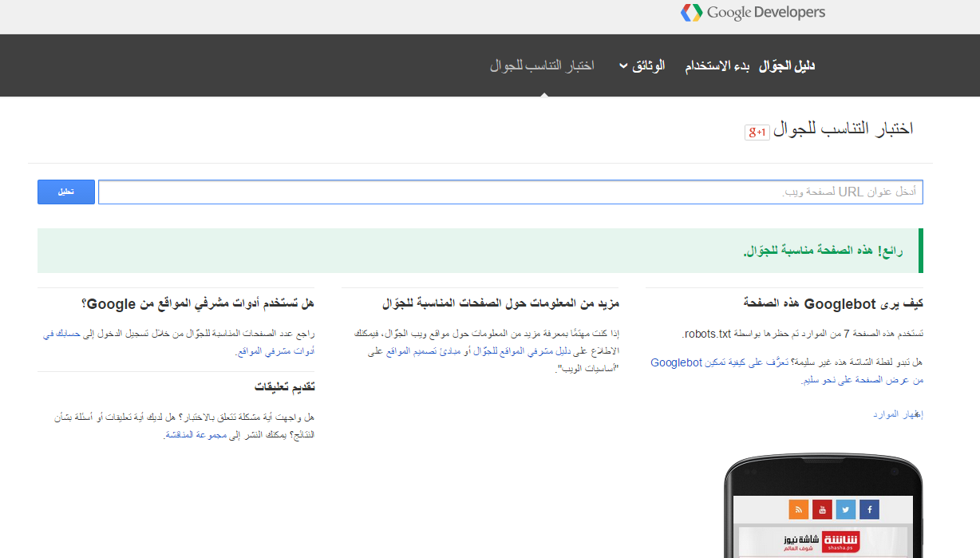The height and width of the screenshot is (558, 980).
Task: Focus the URL input field
Action: pyautogui.click(x=511, y=192)
